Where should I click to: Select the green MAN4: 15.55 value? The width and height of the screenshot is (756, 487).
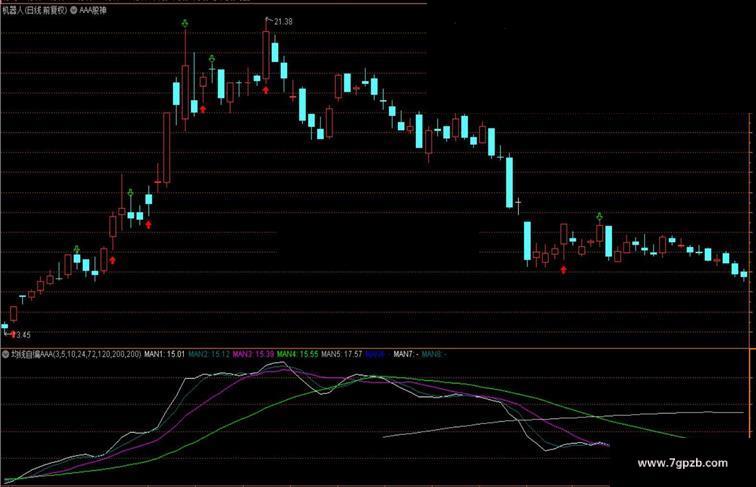[297, 354]
